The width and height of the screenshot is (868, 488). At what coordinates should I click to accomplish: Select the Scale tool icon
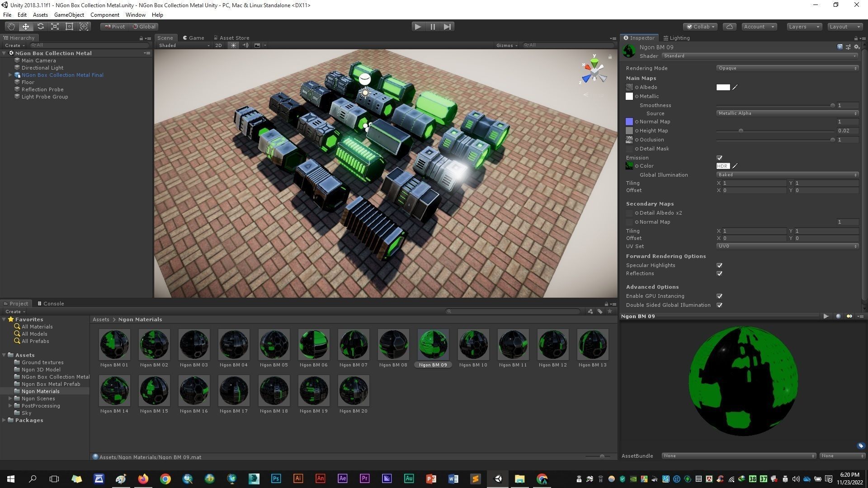(x=55, y=27)
